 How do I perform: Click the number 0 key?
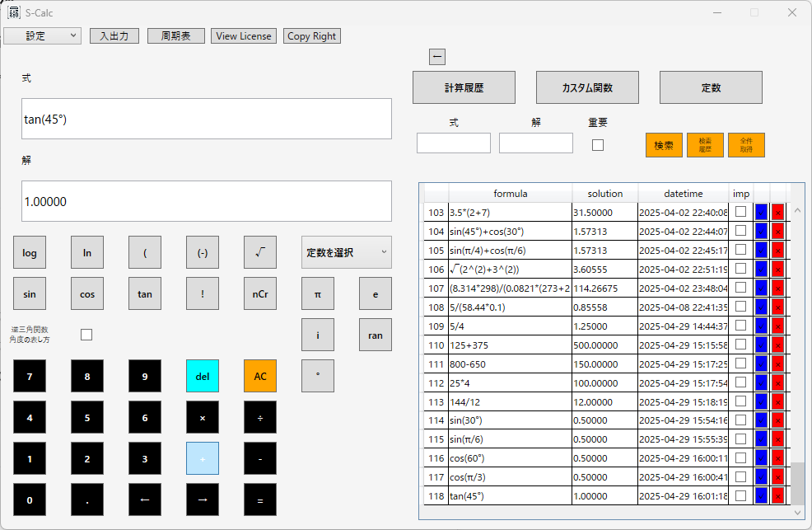[30, 500]
